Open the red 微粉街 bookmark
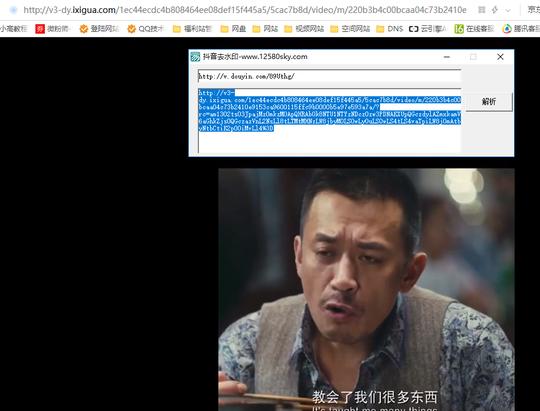Screen dimensions: 540x411 [53, 29]
